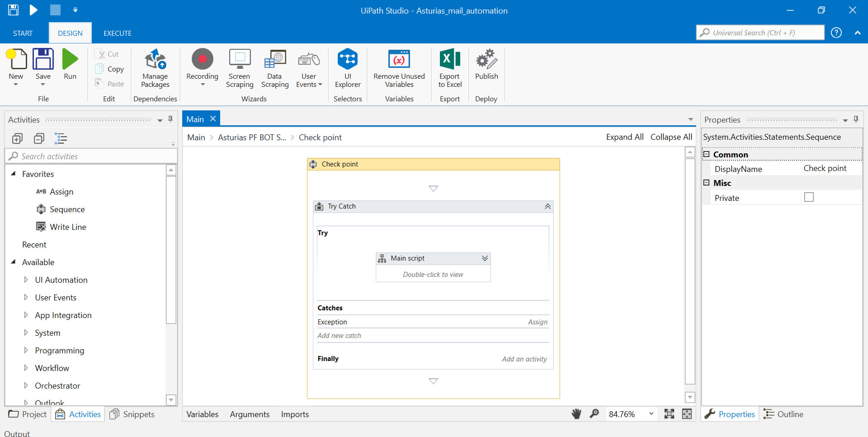Open Screen Scraping wizard
Image resolution: width=868 pixels, height=437 pixels.
pyautogui.click(x=240, y=68)
